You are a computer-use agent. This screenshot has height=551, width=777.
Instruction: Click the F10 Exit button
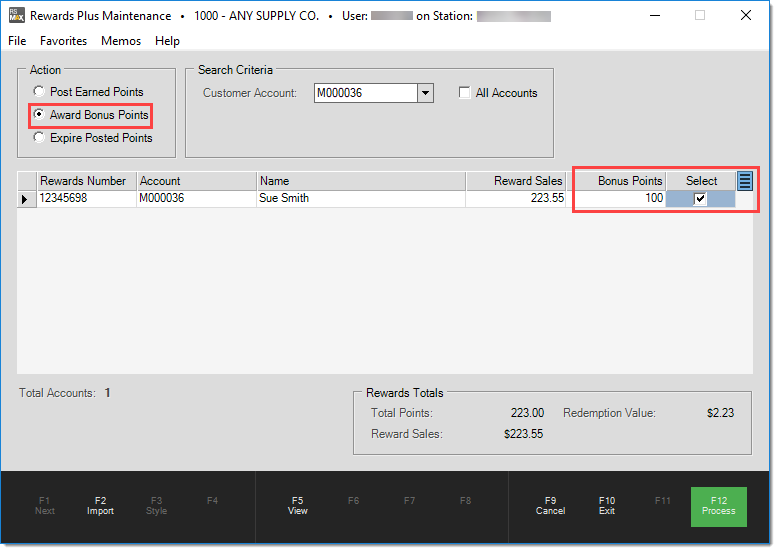coord(607,506)
